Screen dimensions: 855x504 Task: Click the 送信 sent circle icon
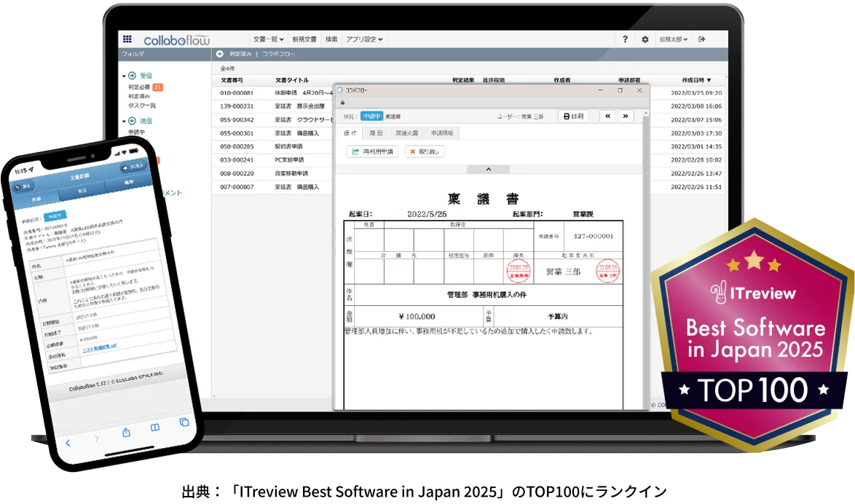pyautogui.click(x=132, y=121)
